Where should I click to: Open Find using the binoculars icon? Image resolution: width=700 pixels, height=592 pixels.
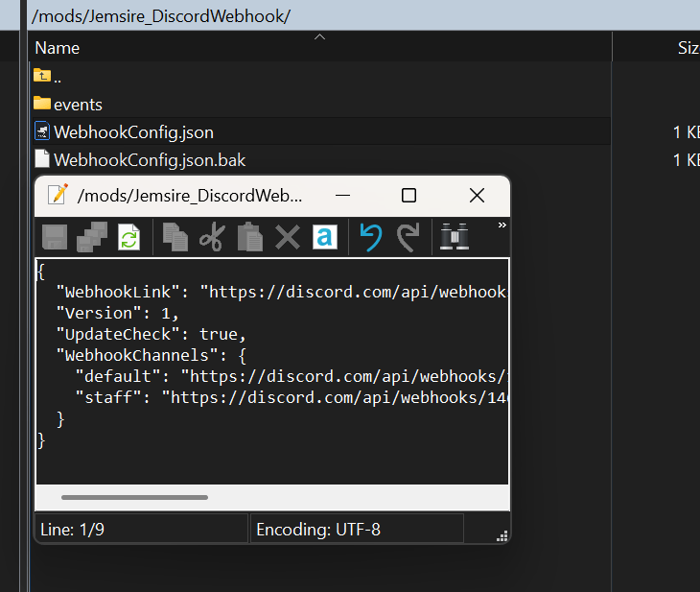pyautogui.click(x=453, y=237)
